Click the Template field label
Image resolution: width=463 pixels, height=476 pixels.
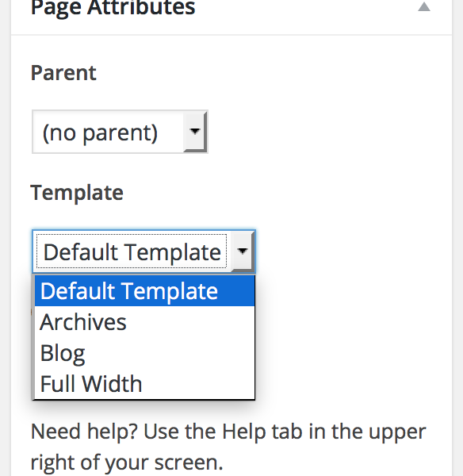(x=77, y=193)
